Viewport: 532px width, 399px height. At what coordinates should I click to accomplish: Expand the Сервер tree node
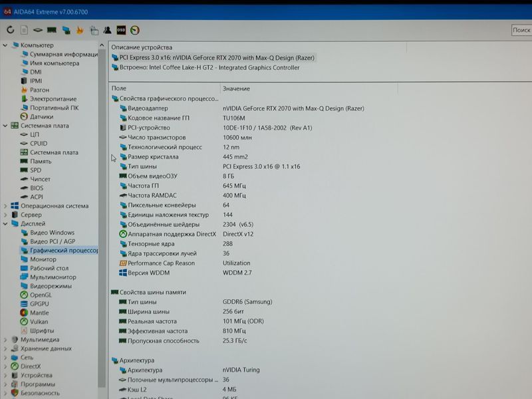coord(5,214)
